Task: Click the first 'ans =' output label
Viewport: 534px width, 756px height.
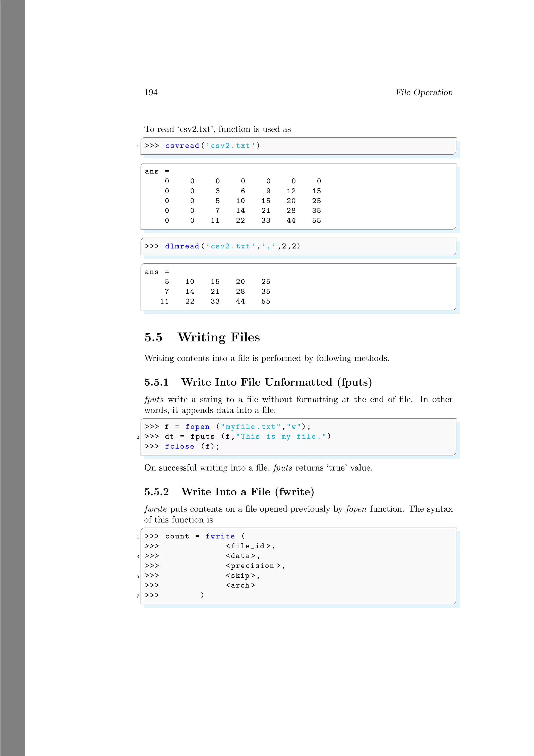Action: click(x=157, y=172)
